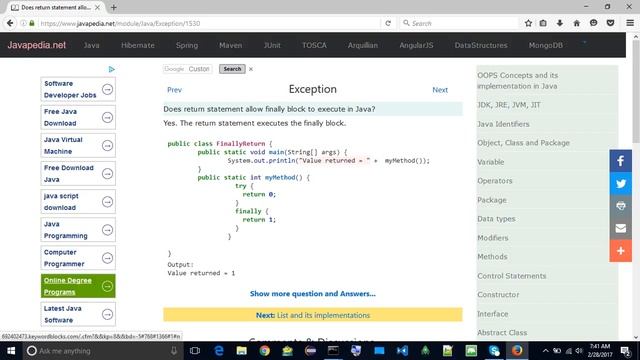Screen dimensions: 640x360
Task: Click the Prev question link
Action: [174, 90]
